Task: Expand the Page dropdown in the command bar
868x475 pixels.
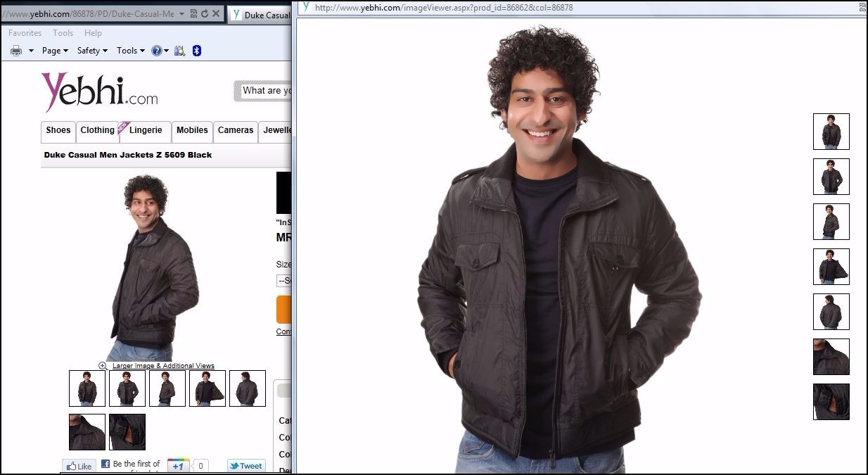Action: pos(55,51)
